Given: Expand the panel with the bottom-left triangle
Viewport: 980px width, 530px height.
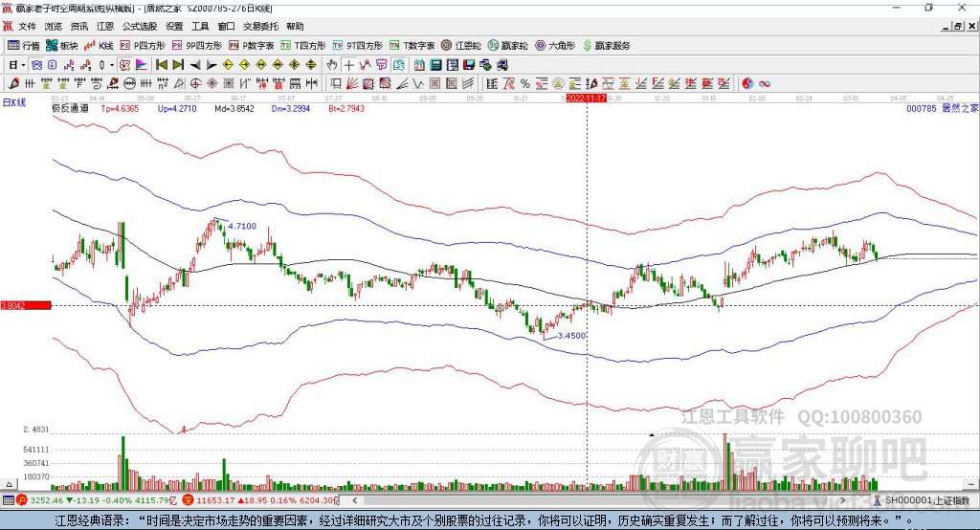Looking at the screenshot, I should coord(9,484).
